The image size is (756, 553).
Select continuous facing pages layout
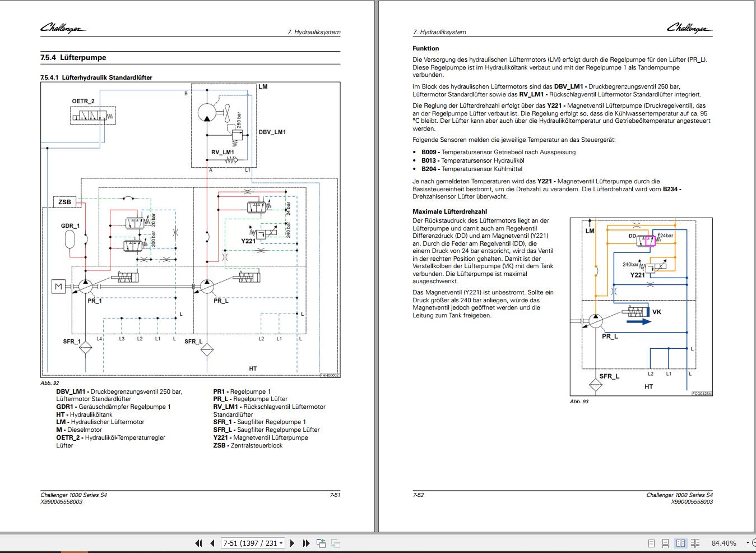point(695,543)
